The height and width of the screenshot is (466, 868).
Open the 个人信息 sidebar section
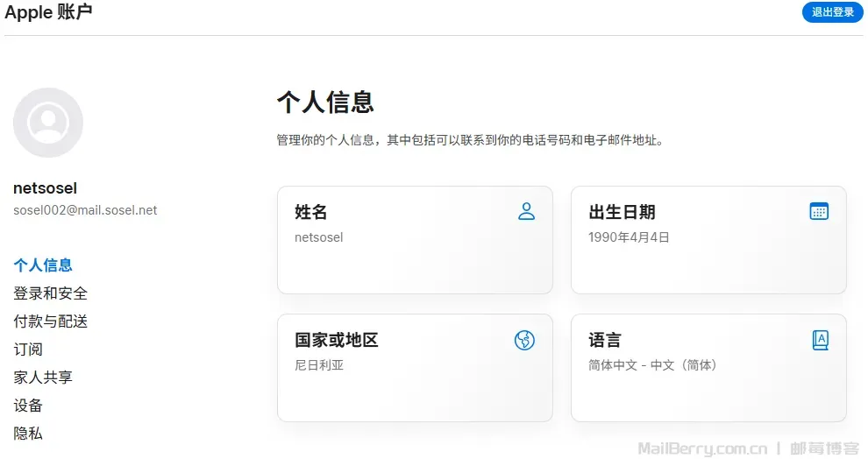[43, 265]
